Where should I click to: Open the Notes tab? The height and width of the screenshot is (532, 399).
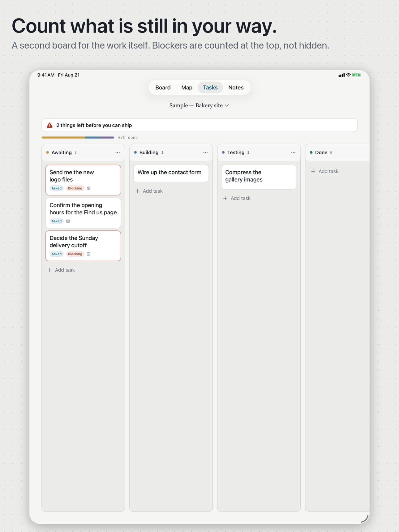click(x=236, y=88)
